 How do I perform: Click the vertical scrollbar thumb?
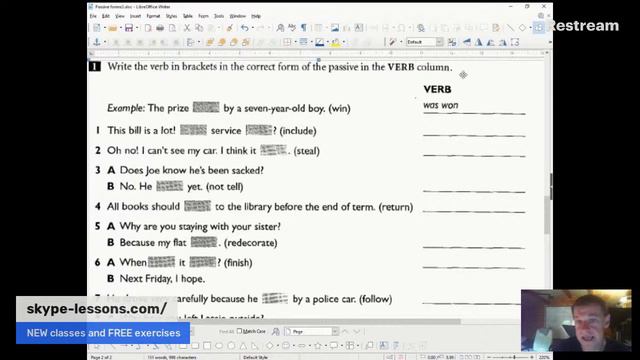click(547, 215)
